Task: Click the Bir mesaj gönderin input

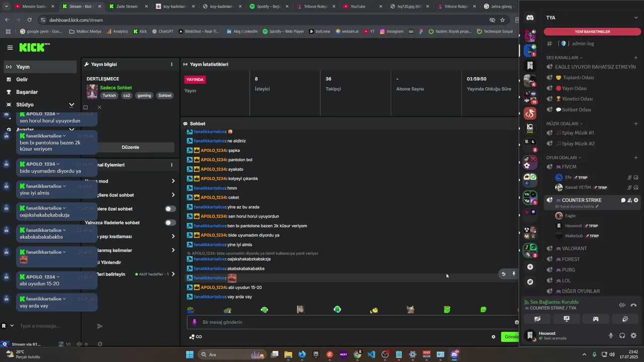Action: 352,322
